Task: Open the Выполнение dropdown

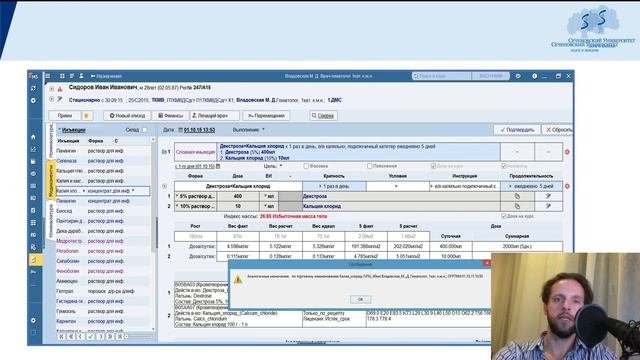Action: (x=249, y=130)
